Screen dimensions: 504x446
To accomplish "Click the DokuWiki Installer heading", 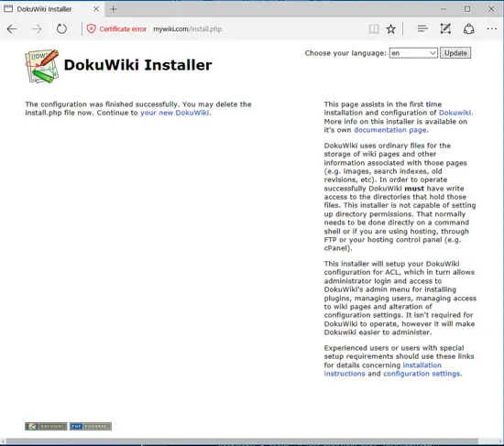I will pyautogui.click(x=137, y=65).
